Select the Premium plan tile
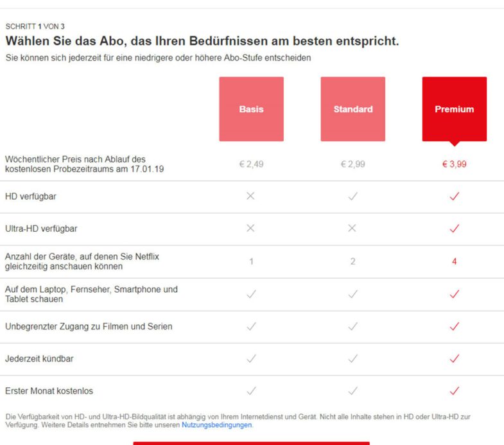Viewport: 504px width, 445px height. pos(455,109)
